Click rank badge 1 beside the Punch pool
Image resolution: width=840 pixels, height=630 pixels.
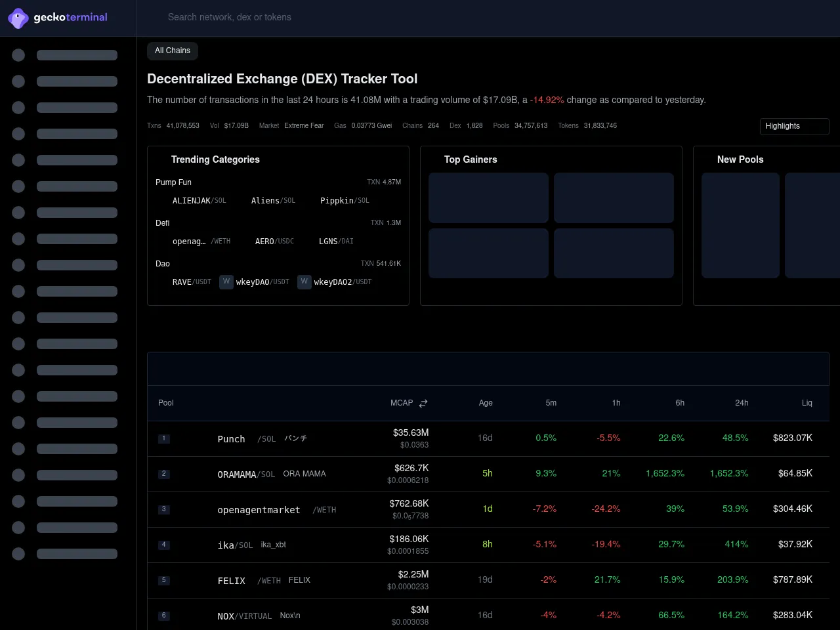[x=164, y=438]
